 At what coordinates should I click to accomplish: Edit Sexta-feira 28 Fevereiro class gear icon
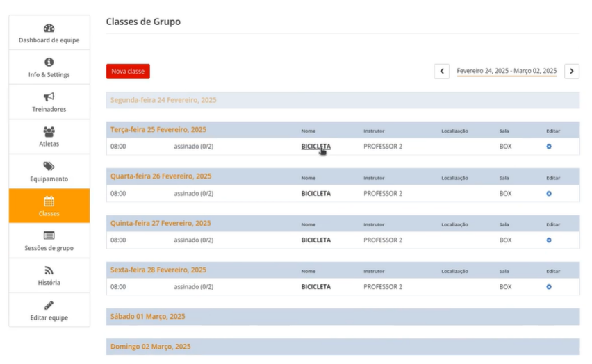(549, 287)
